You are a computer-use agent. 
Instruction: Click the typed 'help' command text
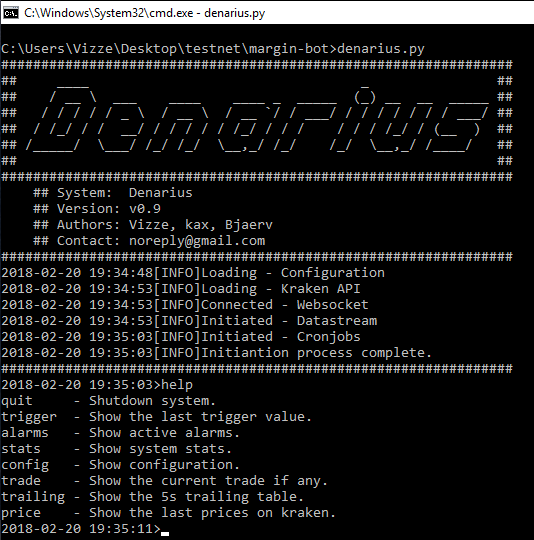(x=177, y=385)
